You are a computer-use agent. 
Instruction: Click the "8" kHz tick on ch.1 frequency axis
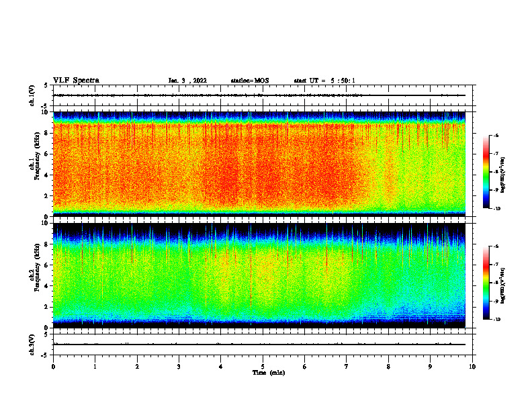pos(47,133)
